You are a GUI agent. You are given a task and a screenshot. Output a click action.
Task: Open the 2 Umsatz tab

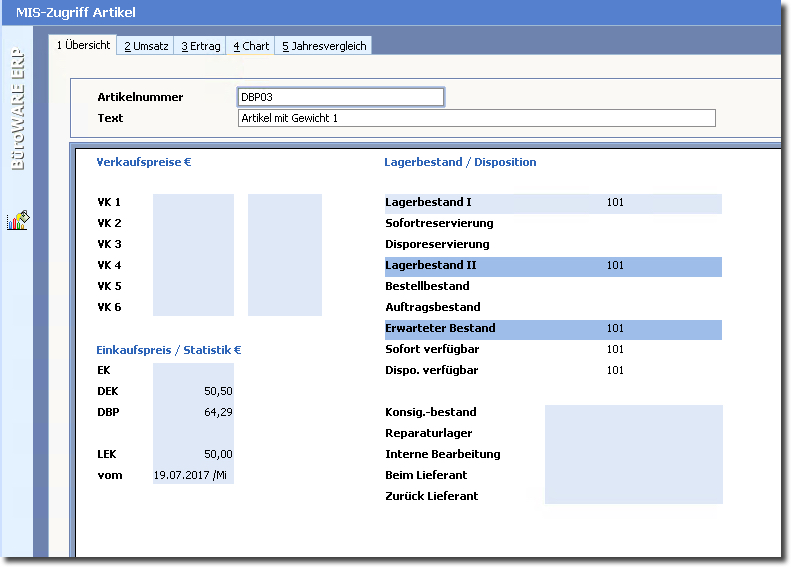pos(145,46)
